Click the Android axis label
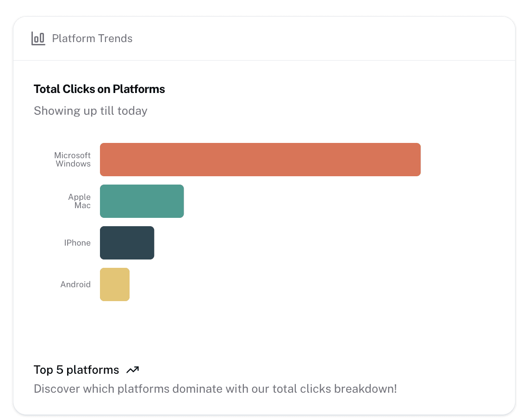 pyautogui.click(x=75, y=284)
